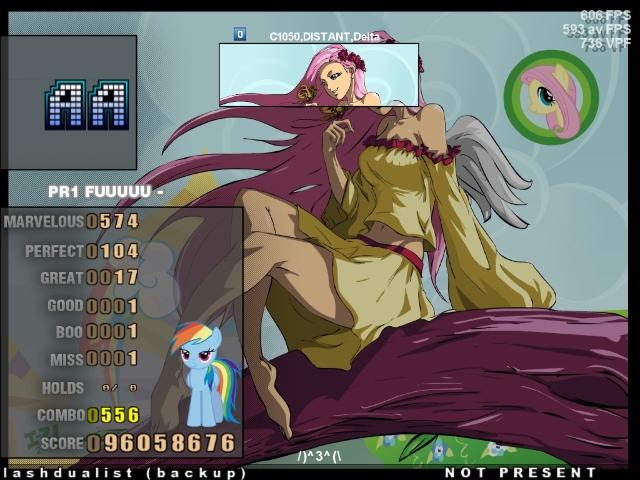Click the SCORE value 096058676
The width and height of the screenshot is (640, 480).
coord(162,443)
